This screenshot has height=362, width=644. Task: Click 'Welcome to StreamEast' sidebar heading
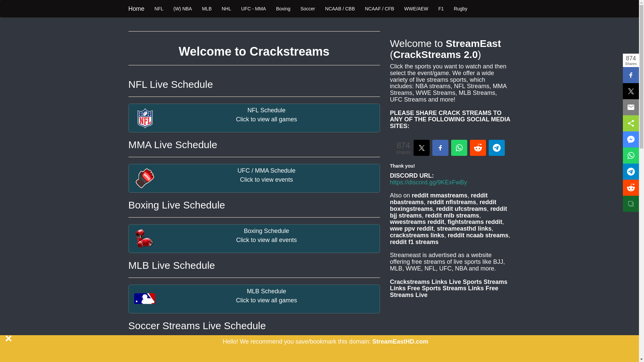tap(445, 49)
